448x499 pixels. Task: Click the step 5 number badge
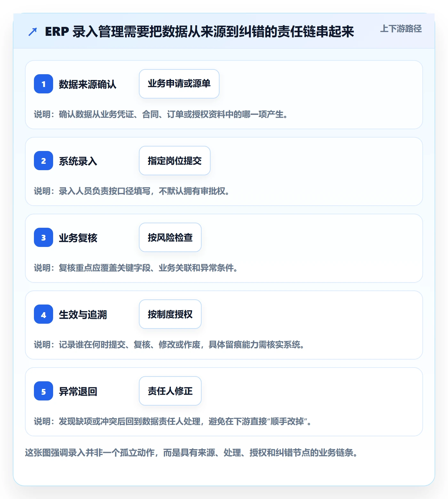coord(44,391)
